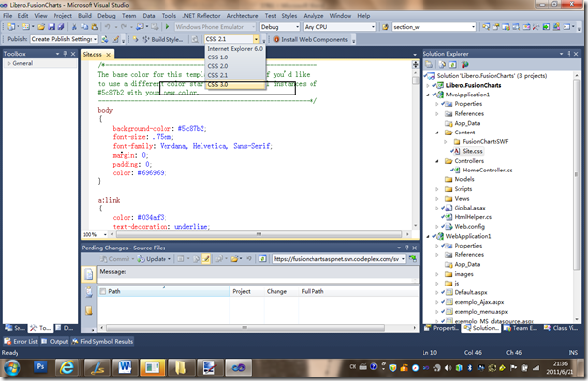Image resolution: width=588 pixels, height=381 pixels.
Task: Open the Architecture menu
Action: point(241,16)
